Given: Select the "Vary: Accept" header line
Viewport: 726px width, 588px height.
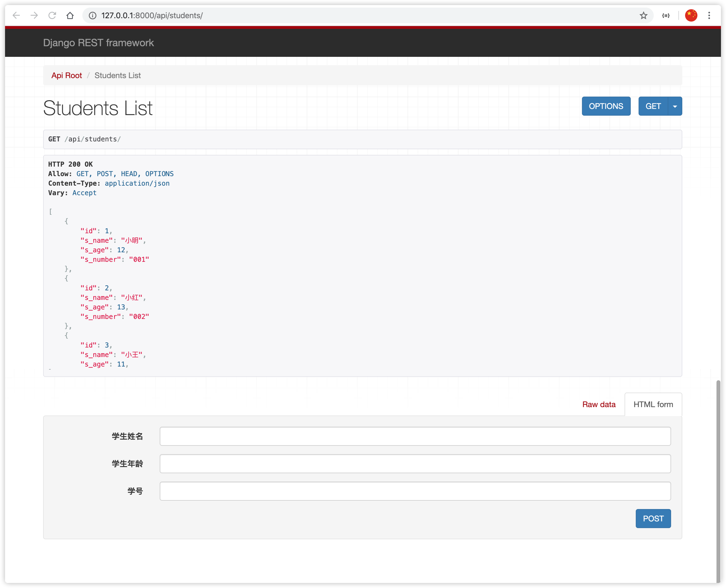Looking at the screenshot, I should point(72,193).
